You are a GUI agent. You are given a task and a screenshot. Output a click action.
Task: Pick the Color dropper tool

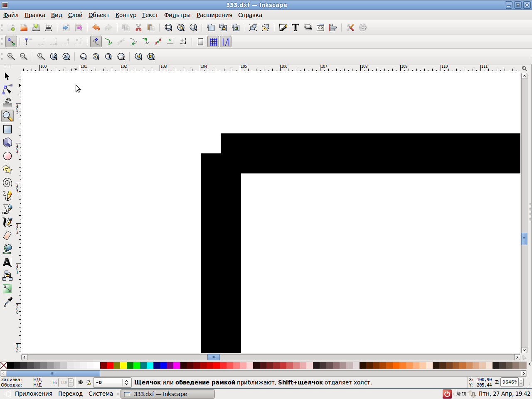point(7,302)
